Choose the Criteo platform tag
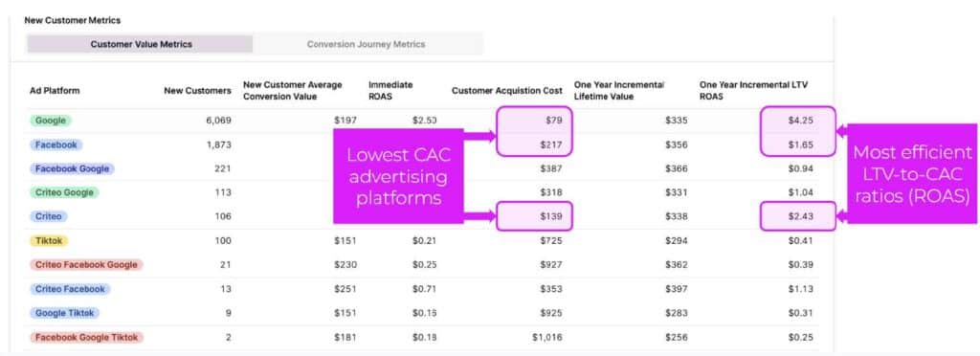The width and height of the screenshot is (980, 356). pyautogui.click(x=49, y=216)
